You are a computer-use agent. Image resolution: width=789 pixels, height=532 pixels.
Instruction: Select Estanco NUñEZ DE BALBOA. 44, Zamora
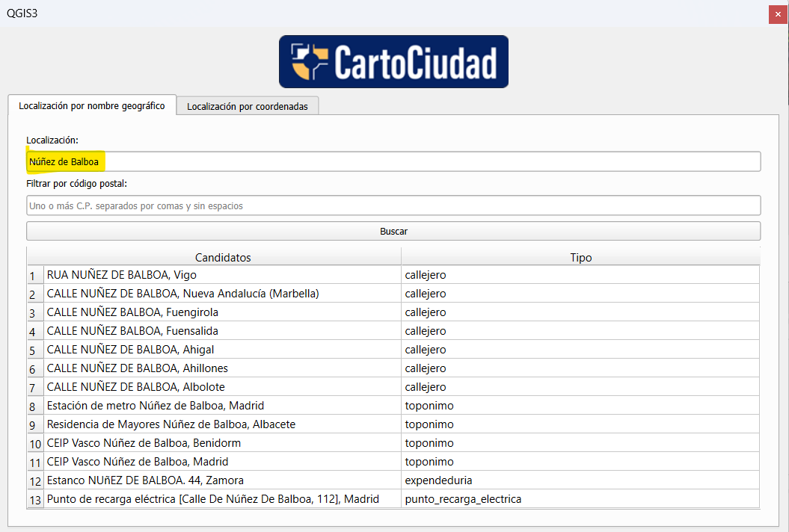222,480
